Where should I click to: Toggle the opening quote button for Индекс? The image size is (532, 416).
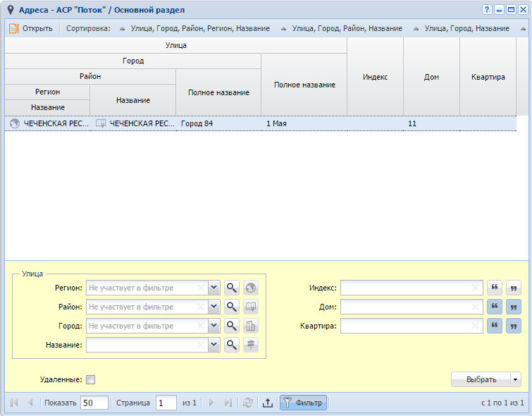pyautogui.click(x=495, y=288)
